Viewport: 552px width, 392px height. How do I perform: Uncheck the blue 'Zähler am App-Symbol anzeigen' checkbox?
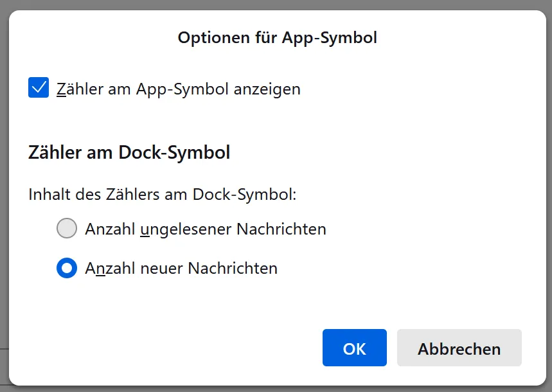[x=39, y=87]
